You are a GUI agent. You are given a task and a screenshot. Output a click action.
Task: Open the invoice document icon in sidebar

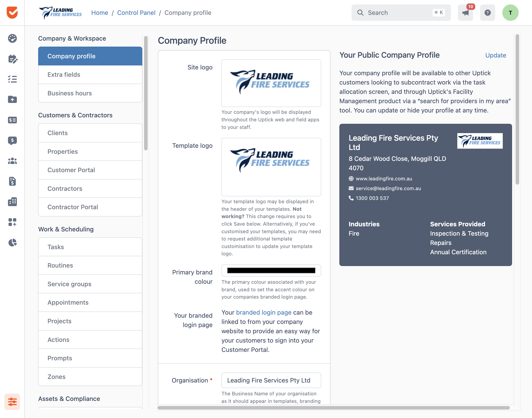coord(12,181)
